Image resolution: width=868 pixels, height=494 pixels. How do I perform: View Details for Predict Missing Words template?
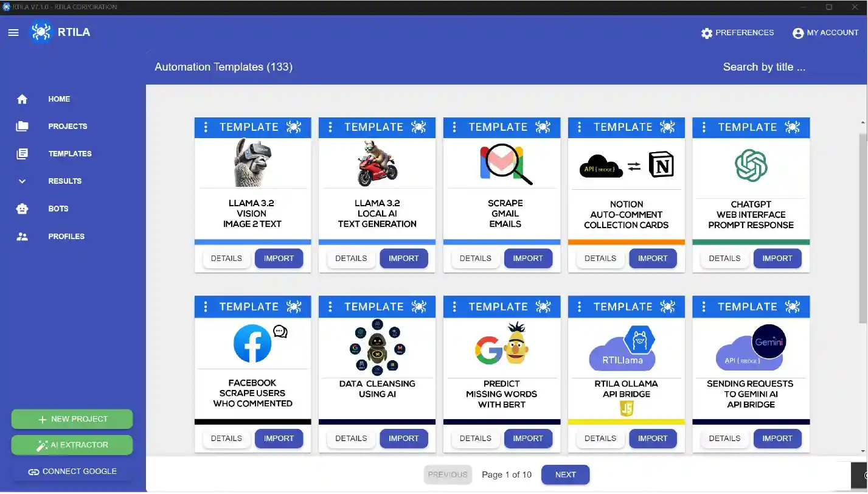coord(476,439)
